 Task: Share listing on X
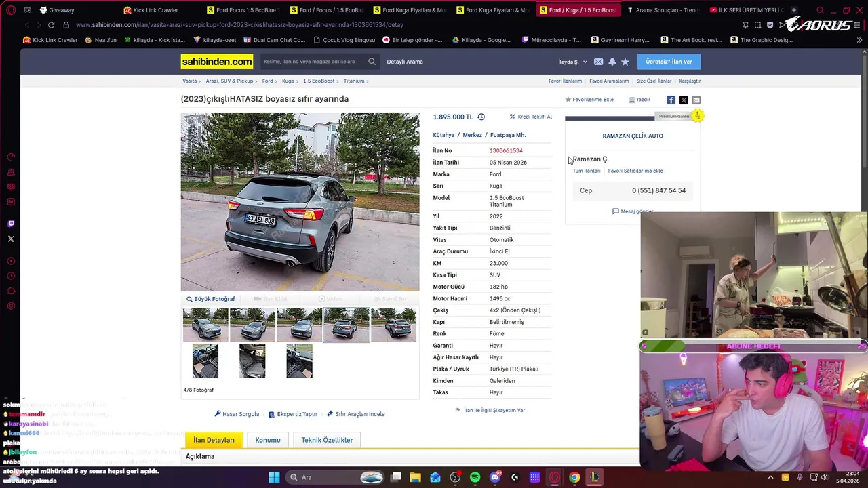click(x=684, y=100)
